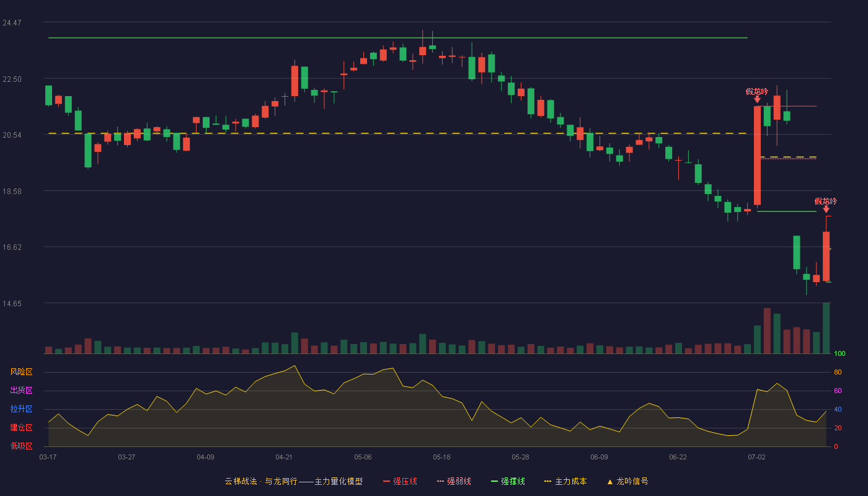Image resolution: width=868 pixels, height=496 pixels.
Task: Click the 05-06 date label
Action: [363, 457]
